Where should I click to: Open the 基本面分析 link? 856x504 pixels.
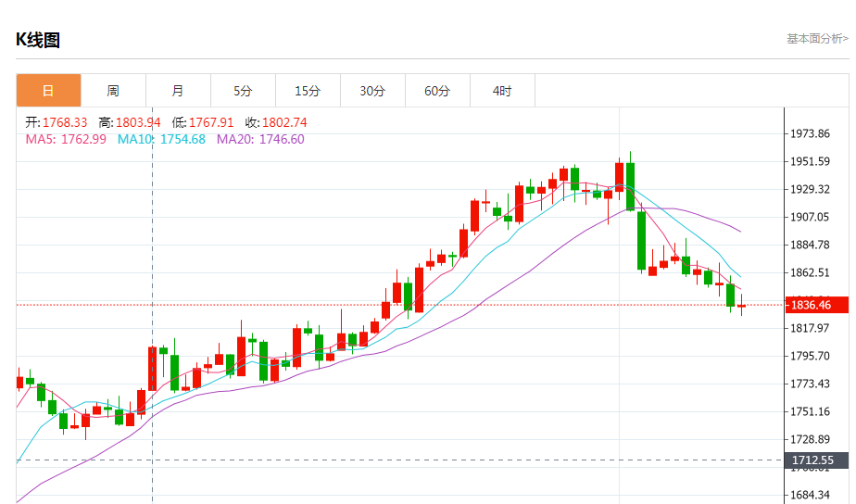[816, 39]
